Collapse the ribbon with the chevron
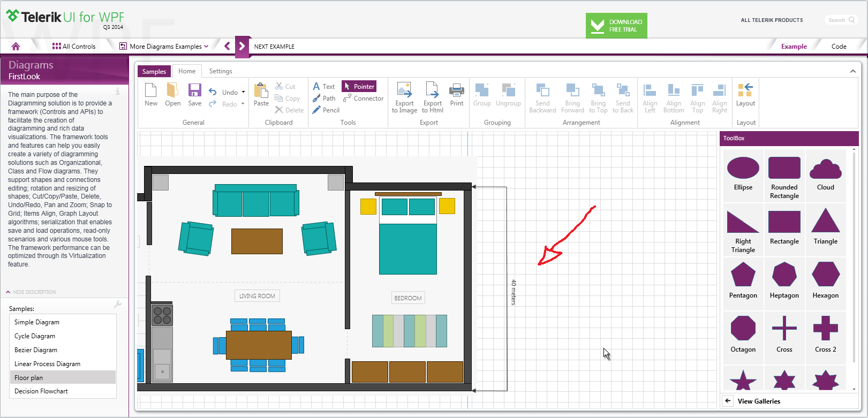The width and height of the screenshot is (868, 418). pyautogui.click(x=853, y=71)
